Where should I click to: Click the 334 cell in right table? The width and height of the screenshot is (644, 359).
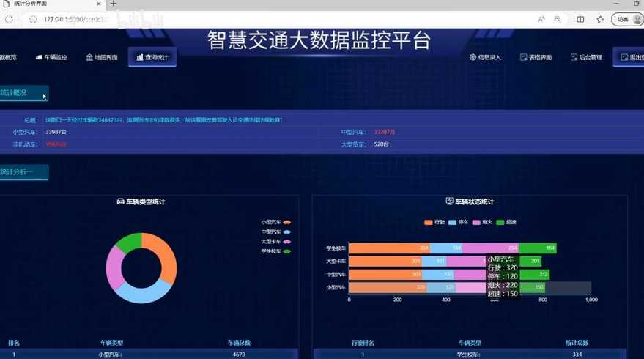pyautogui.click(x=577, y=355)
